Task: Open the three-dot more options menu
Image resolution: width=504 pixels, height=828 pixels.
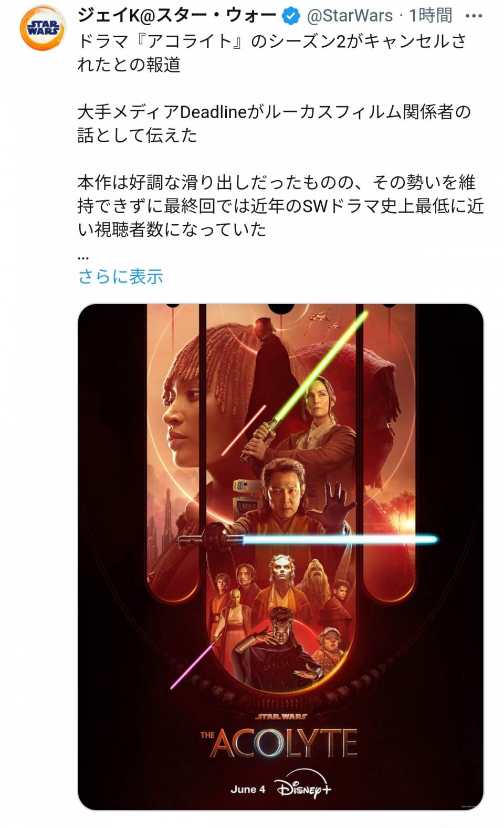Action: pos(474,16)
